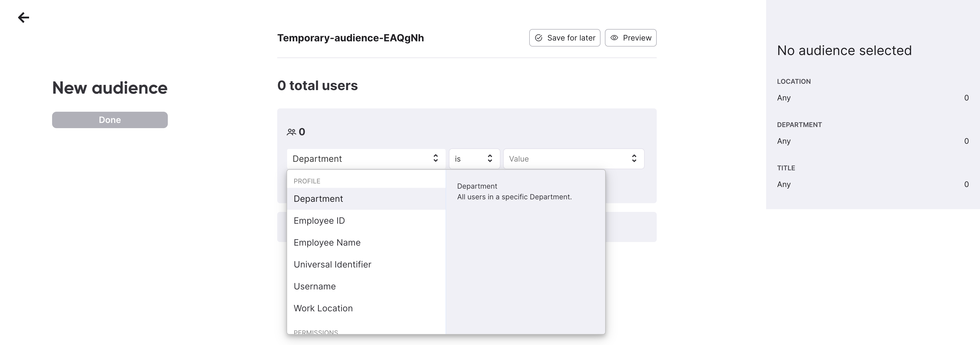Click the '0 total users' heading
Viewport: 980px width, 345px height.
point(317,85)
